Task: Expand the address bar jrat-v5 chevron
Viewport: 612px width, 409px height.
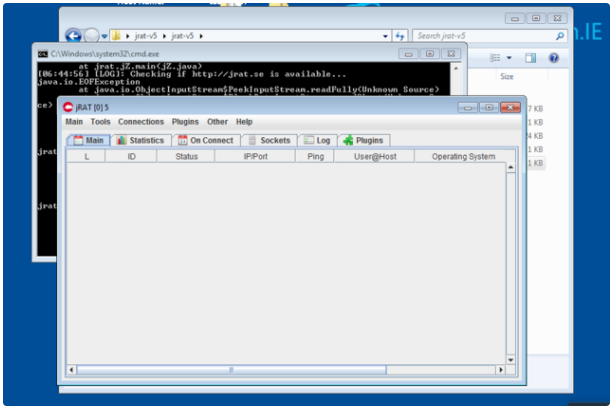Action: (x=201, y=36)
